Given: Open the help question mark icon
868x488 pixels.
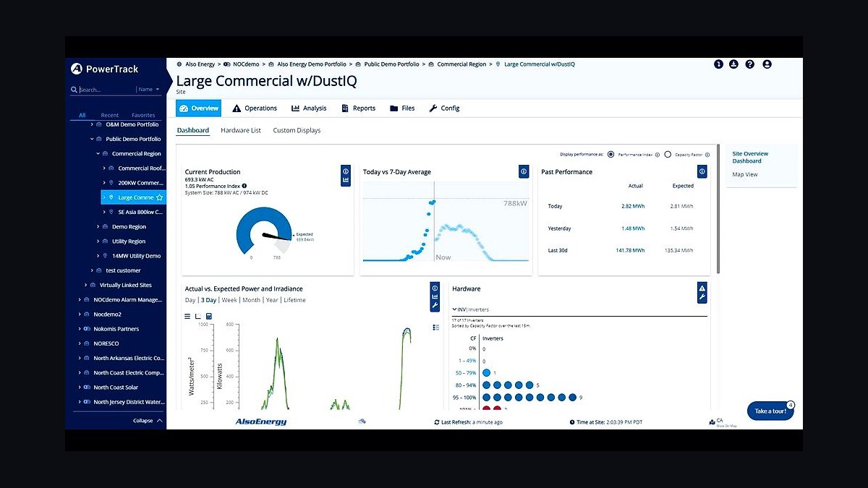Looking at the screenshot, I should [750, 64].
